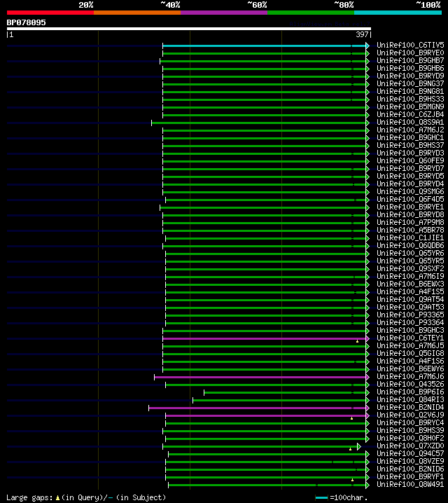The width and height of the screenshot is (448, 503).
Task: Open hit UniRef100_P93364
Action: [x=410, y=322]
